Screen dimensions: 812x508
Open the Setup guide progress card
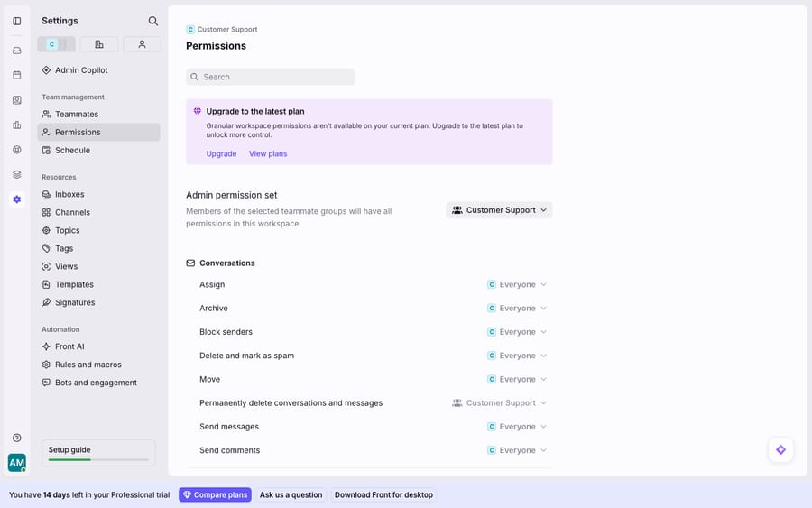(98, 453)
